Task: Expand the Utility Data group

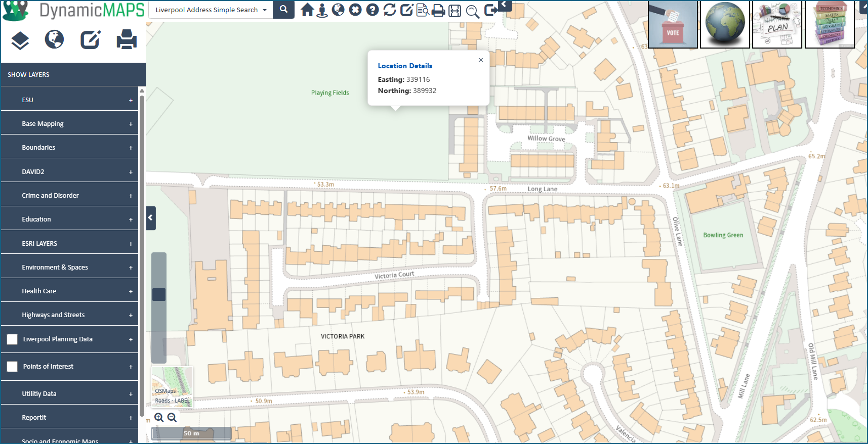Action: pos(131,394)
